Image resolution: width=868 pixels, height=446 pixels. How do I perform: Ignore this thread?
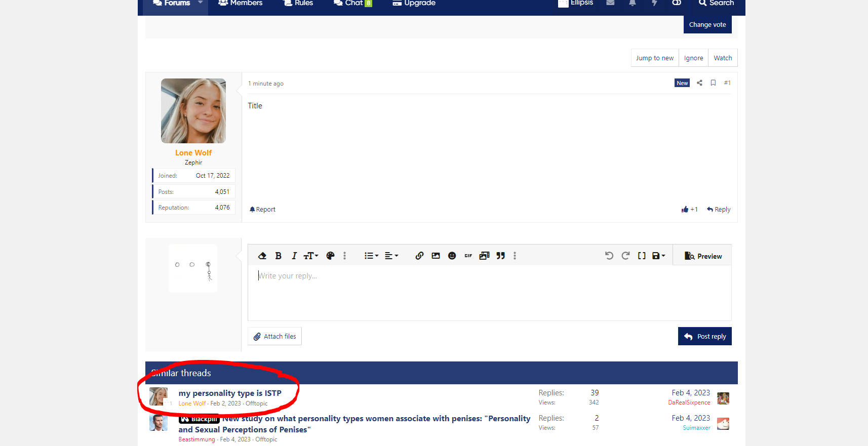click(693, 58)
